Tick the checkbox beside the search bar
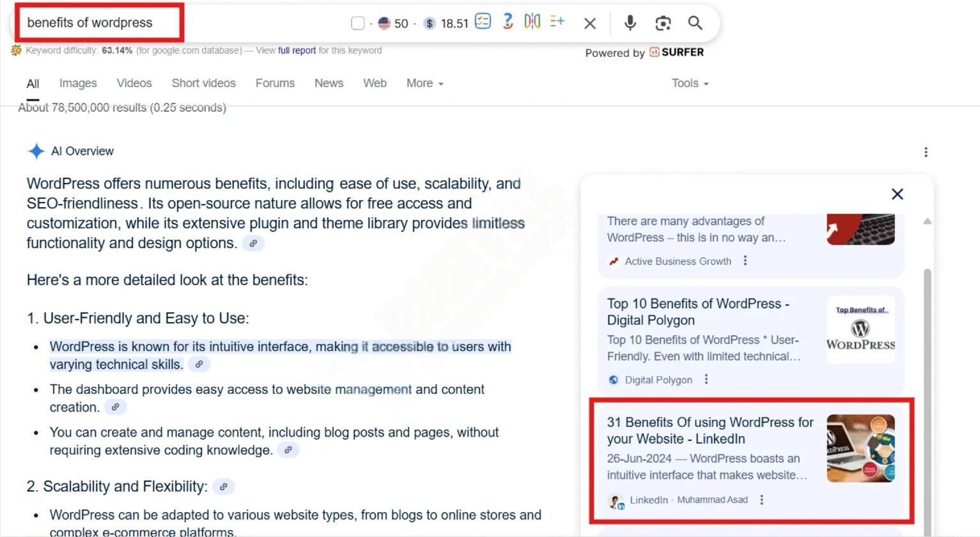The width and height of the screenshot is (980, 537). point(358,22)
